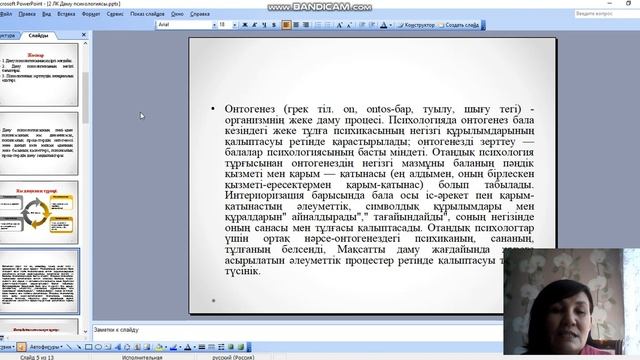Open the Формат menu
Image resolution: width=640 pixels, height=360 pixels.
[x=91, y=14]
